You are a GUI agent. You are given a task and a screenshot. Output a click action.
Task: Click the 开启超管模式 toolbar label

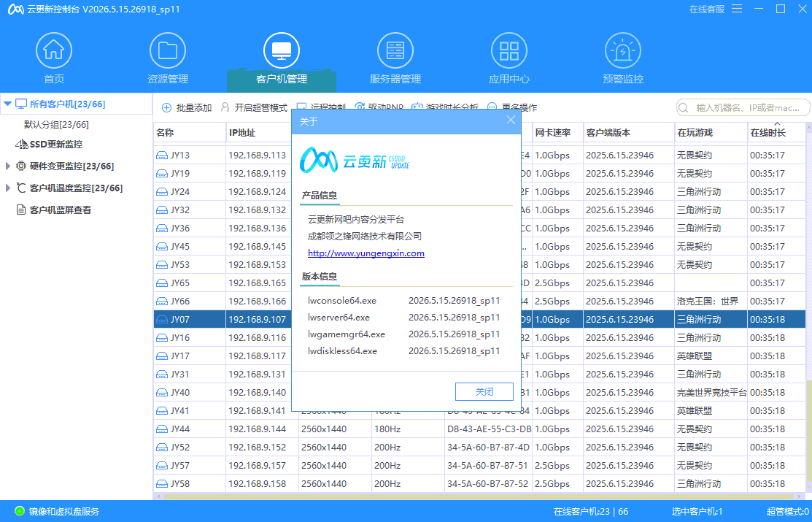260,108
